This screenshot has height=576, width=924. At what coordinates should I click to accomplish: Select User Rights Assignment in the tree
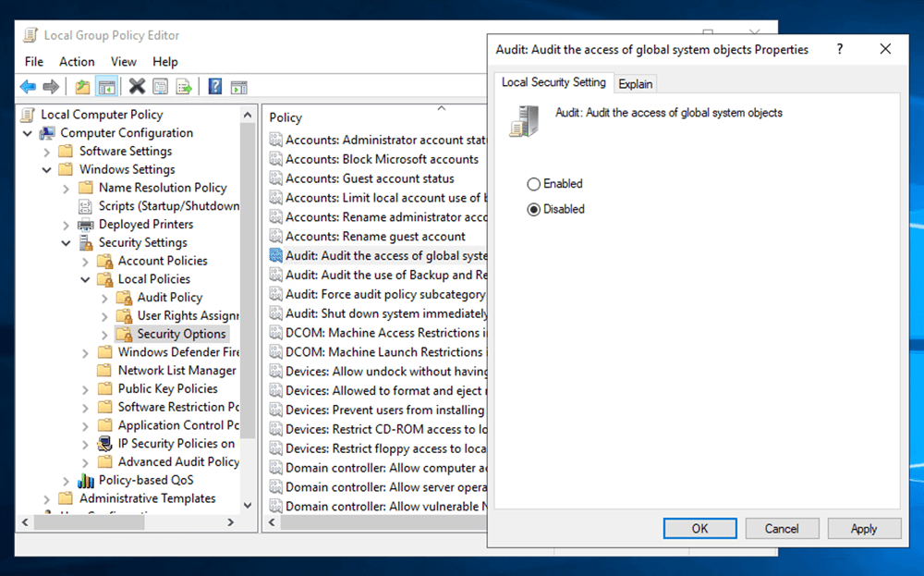(186, 316)
